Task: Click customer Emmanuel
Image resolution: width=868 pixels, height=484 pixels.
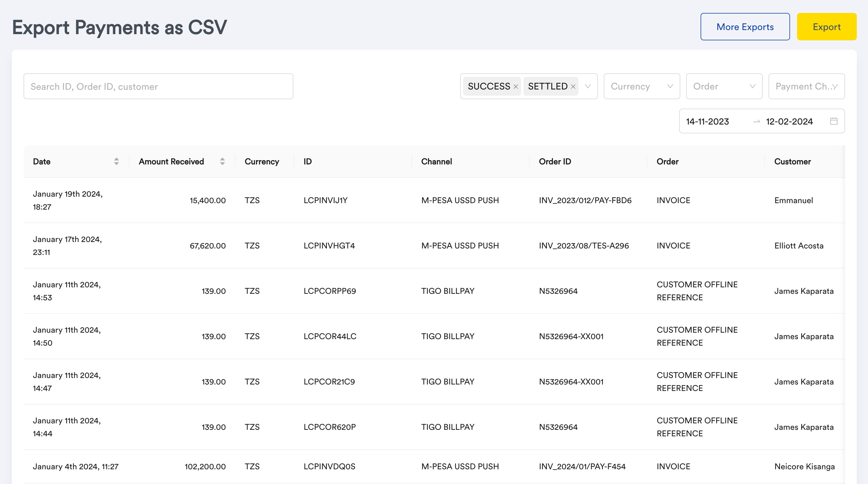Action: pyautogui.click(x=794, y=200)
